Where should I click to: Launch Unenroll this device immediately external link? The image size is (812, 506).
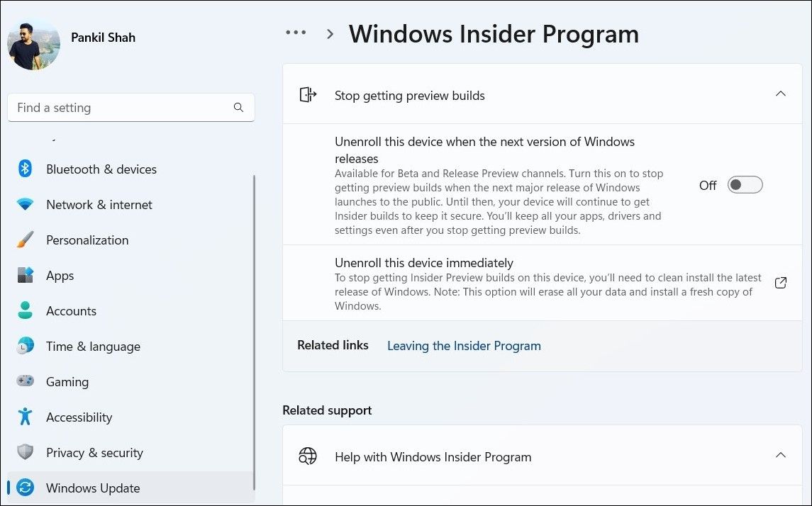coord(780,282)
